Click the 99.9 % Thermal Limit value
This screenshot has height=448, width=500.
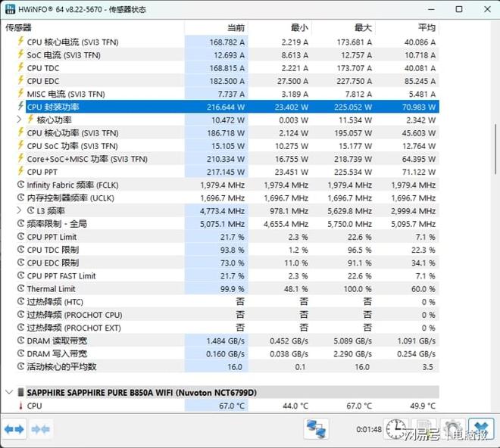(232, 289)
